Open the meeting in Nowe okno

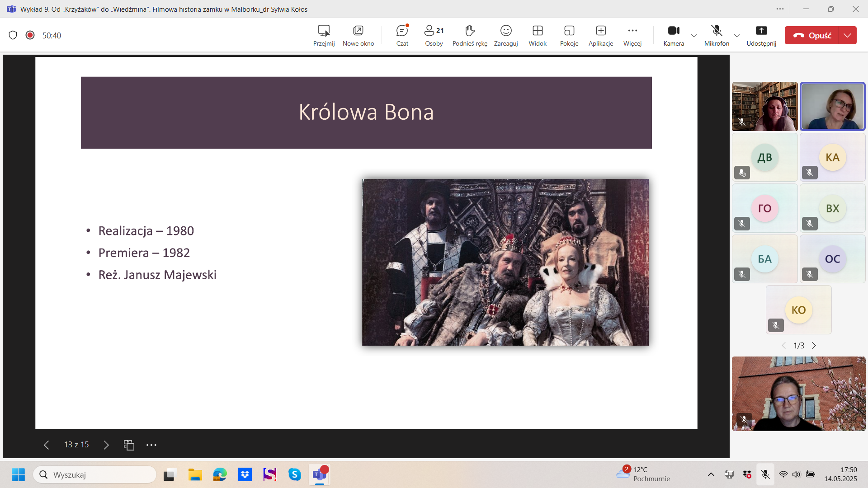(x=358, y=35)
